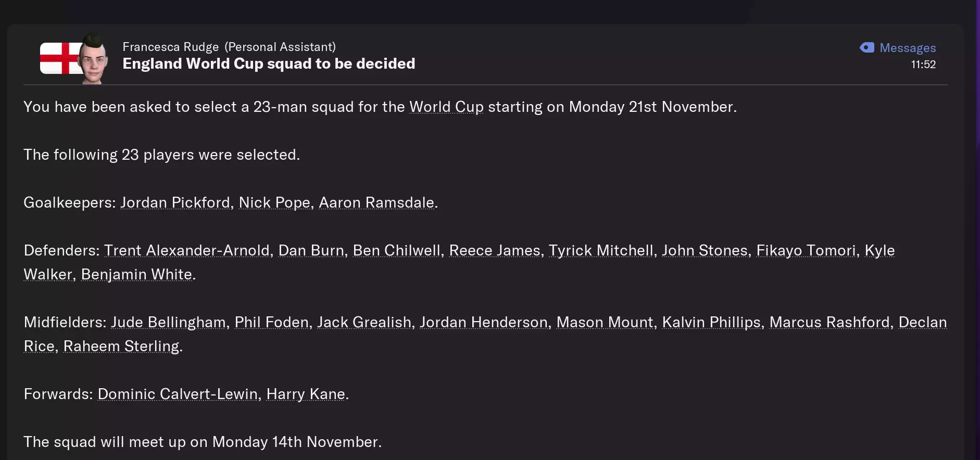Click the Messages tag icon
The image size is (980, 460).
pos(867,48)
